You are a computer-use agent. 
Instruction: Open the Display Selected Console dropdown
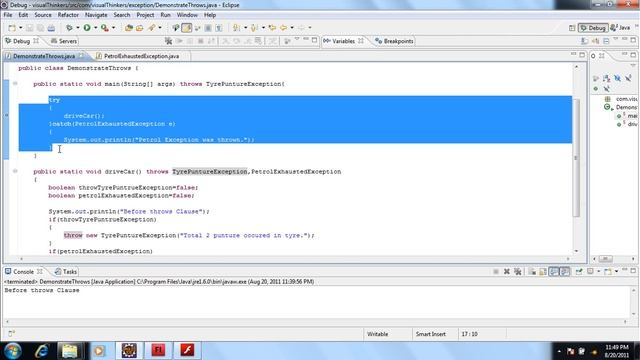[598, 271]
